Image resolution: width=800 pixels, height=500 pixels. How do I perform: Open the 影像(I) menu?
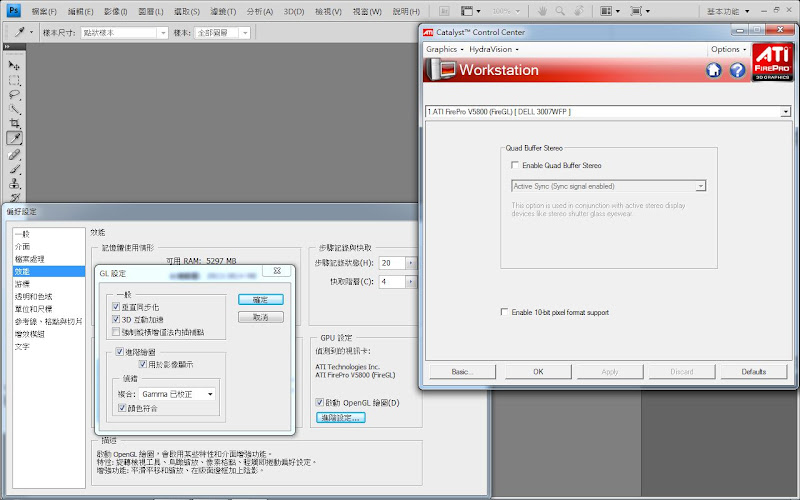coord(115,11)
